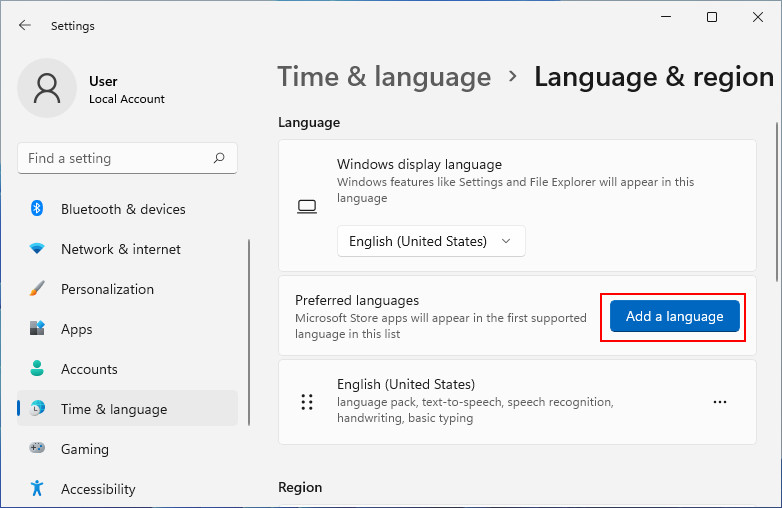Click the dropdown chevron beside English
The width and height of the screenshot is (782, 508).
pyautogui.click(x=506, y=241)
